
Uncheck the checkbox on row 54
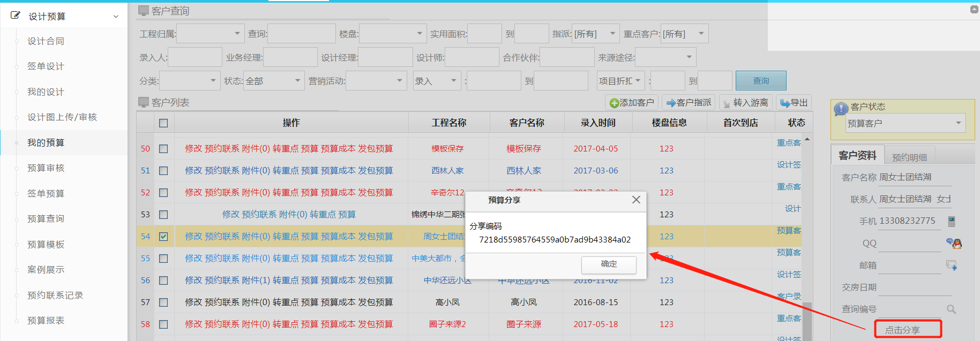click(x=163, y=236)
